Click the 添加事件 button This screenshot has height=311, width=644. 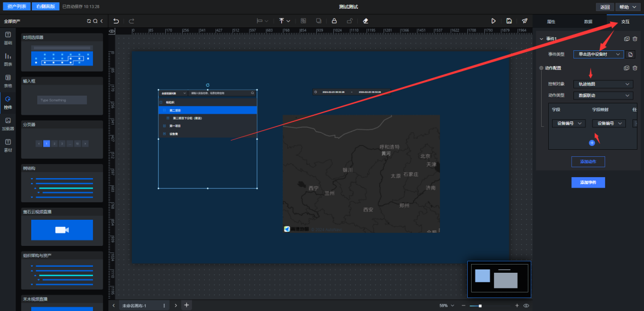pyautogui.click(x=588, y=183)
